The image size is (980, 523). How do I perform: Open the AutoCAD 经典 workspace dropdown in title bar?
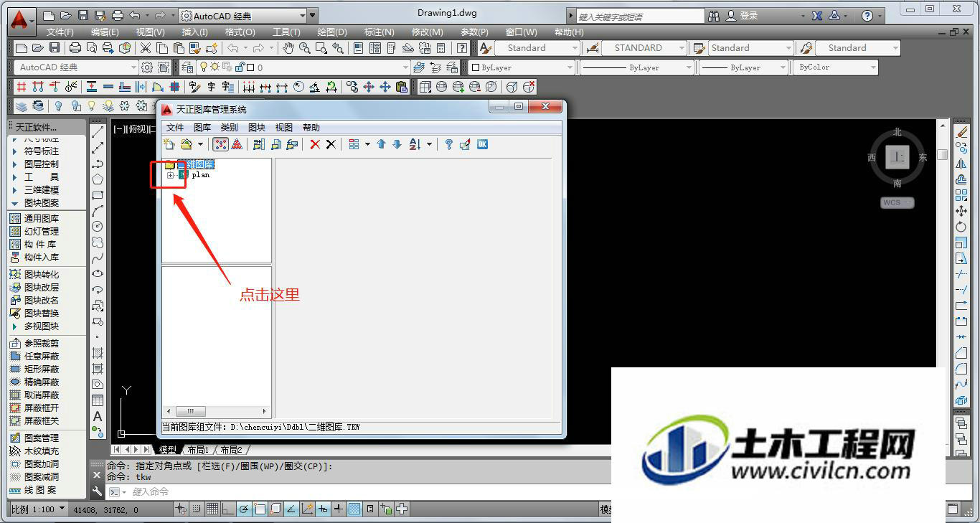243,15
